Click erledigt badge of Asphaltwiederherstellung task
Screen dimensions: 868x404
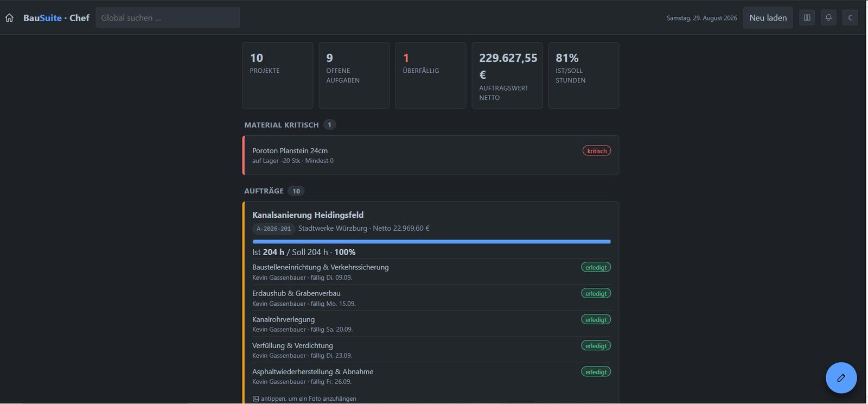coord(596,372)
